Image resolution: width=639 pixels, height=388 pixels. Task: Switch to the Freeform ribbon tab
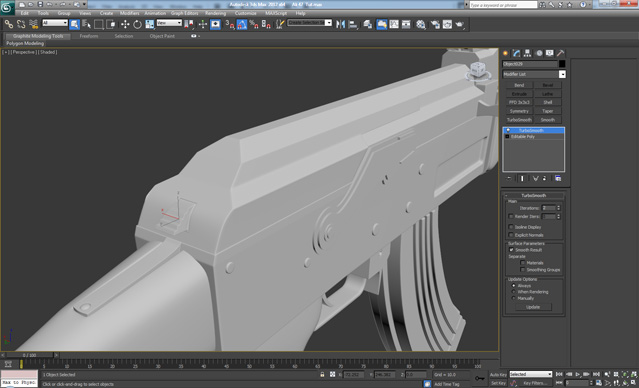89,36
